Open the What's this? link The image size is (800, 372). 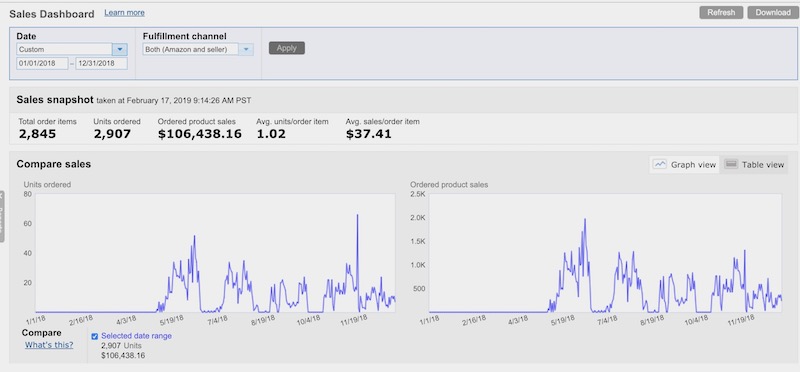[49, 345]
